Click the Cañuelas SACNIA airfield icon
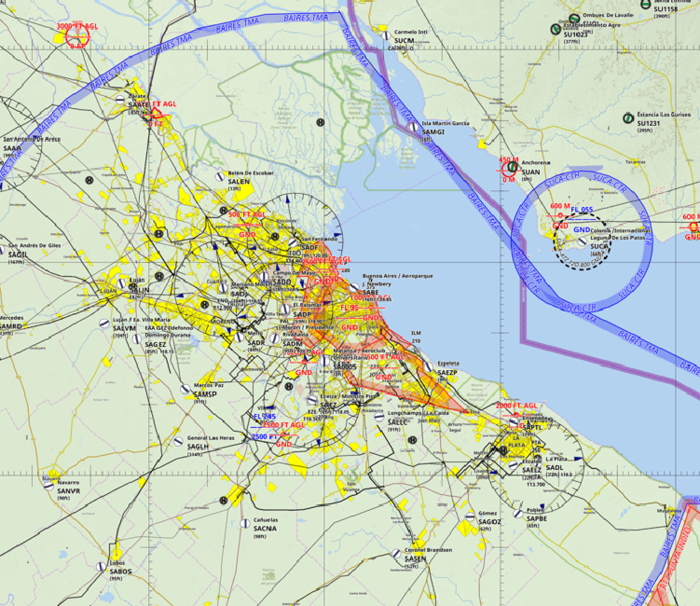700x606 pixels. click(x=244, y=523)
